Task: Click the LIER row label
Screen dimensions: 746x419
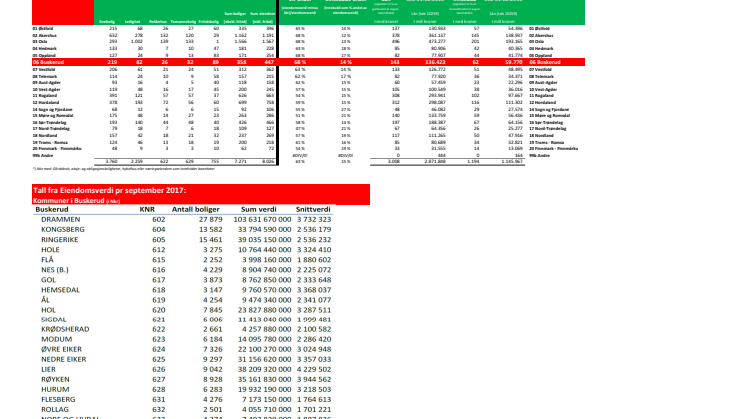Action: (x=49, y=369)
